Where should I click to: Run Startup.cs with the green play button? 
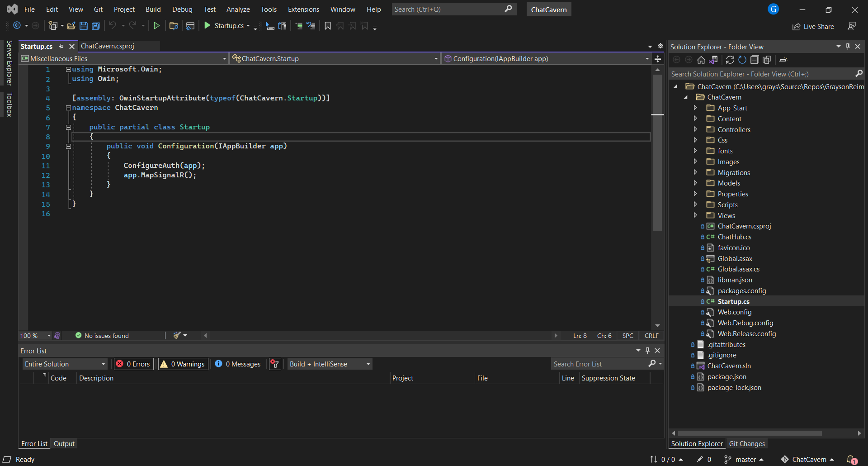pos(208,26)
